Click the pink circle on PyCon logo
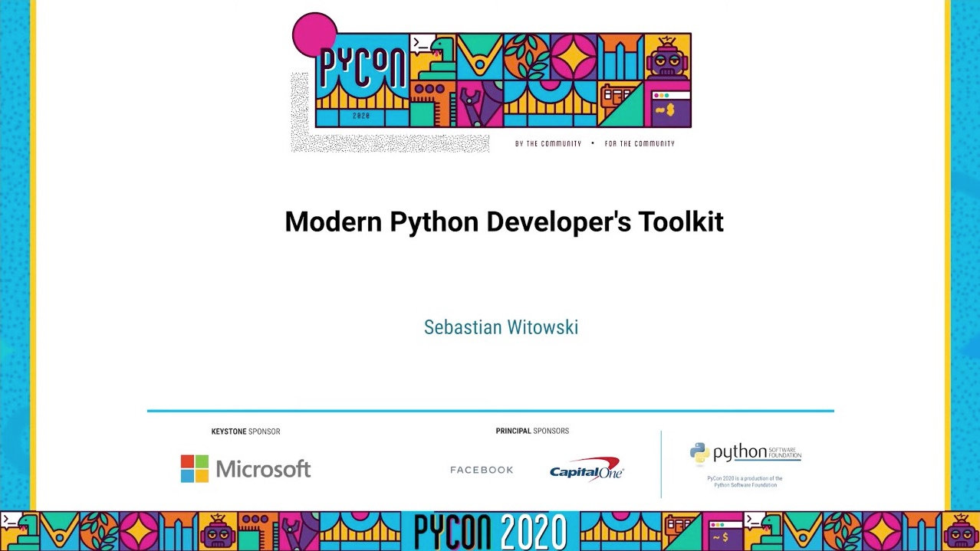 [x=314, y=34]
